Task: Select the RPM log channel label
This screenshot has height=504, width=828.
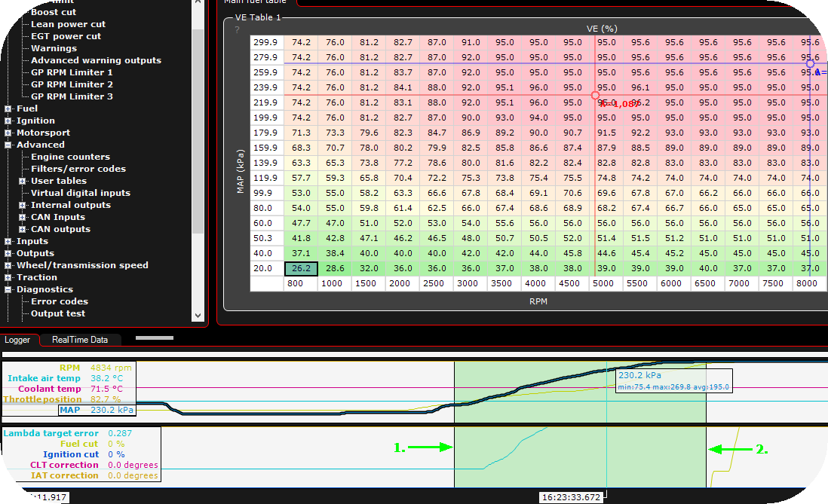Action: [69, 368]
